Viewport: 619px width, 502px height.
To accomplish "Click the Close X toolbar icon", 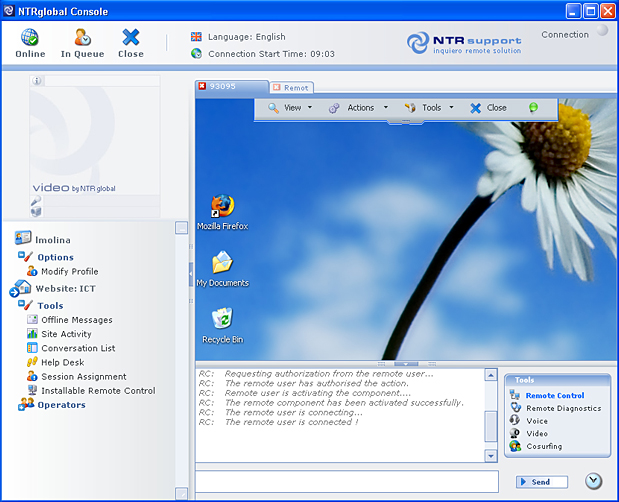I will pos(131,38).
